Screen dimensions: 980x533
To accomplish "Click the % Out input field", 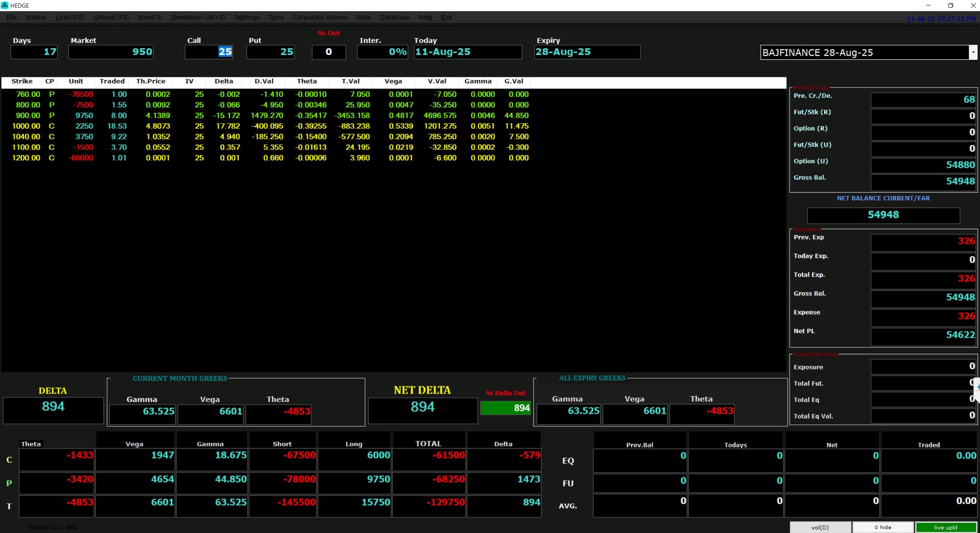I will tap(329, 52).
